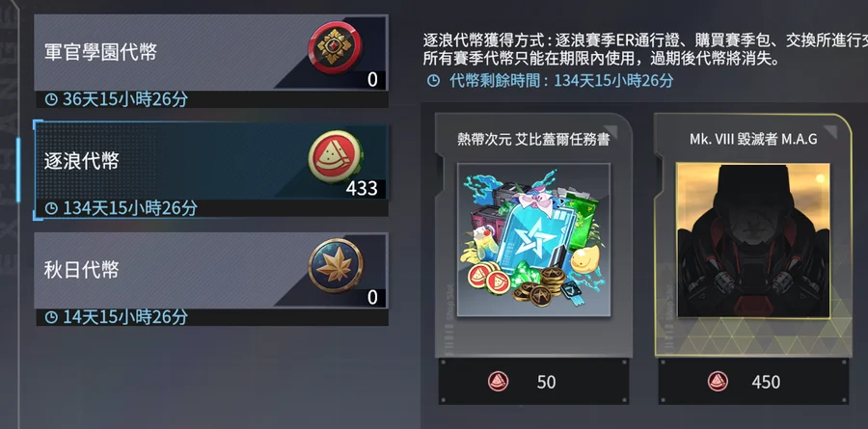Click the Mk. VIII 毀滅者 M.A.G title

[x=753, y=139]
